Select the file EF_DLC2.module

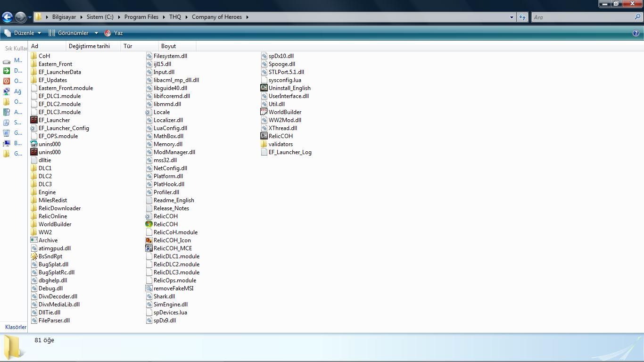point(59,104)
